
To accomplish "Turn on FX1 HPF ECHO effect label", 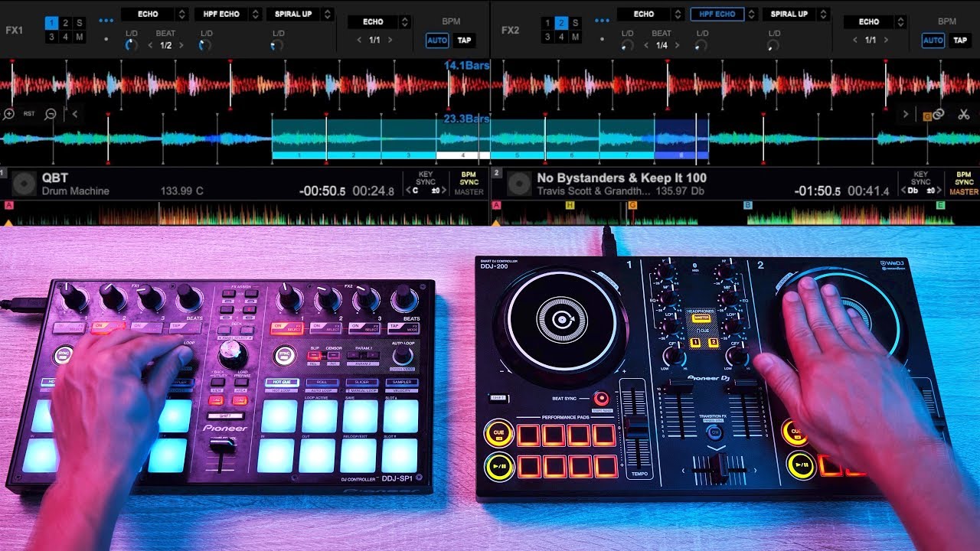I will click(221, 14).
